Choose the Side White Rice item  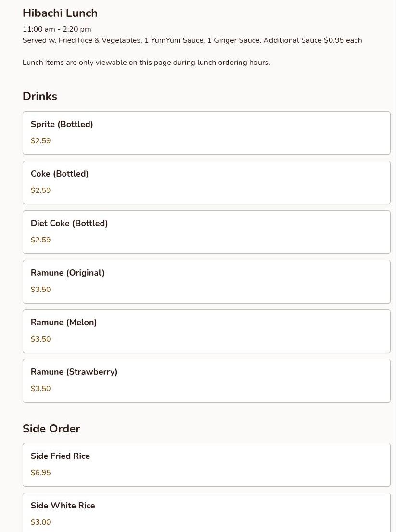[206, 512]
